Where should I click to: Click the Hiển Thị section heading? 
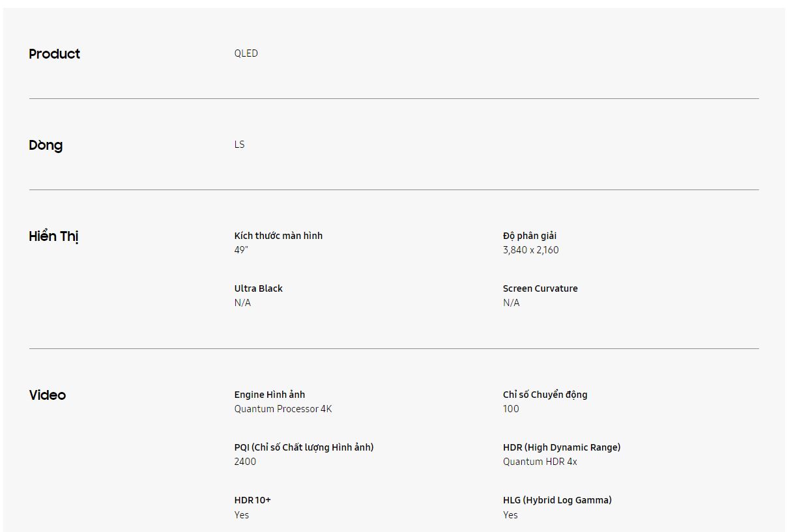(53, 236)
